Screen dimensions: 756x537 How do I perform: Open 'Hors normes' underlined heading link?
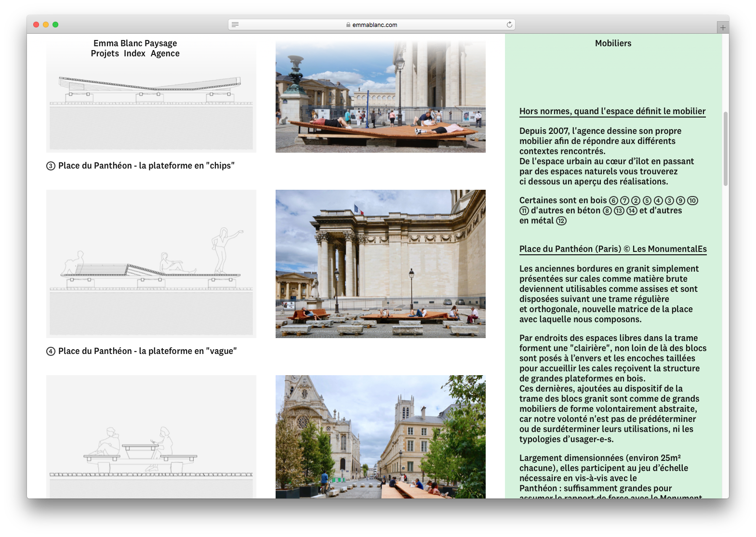pyautogui.click(x=612, y=111)
